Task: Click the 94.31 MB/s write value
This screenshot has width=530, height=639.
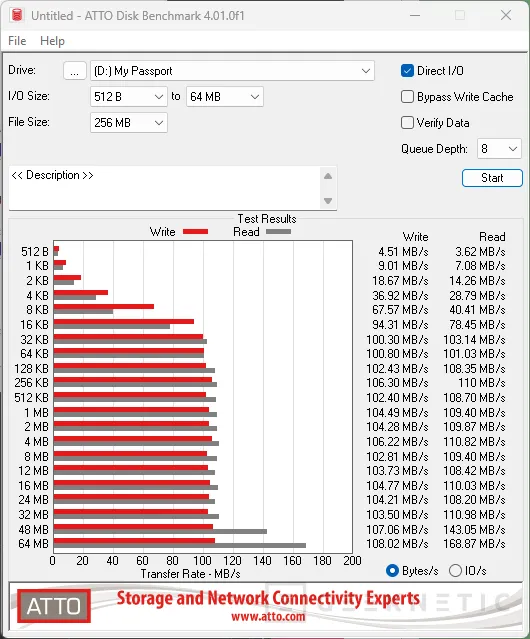Action: click(400, 325)
